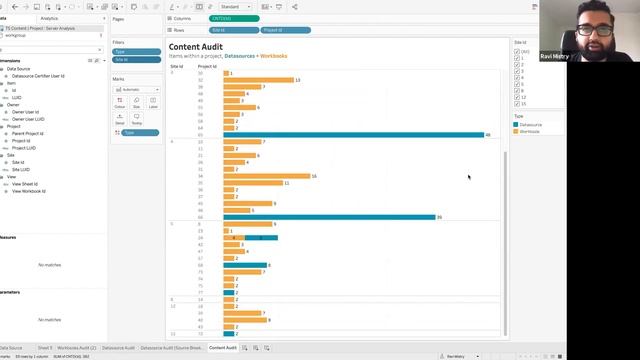Open the Tooltip button in Marks card
The height and width of the screenshot is (360, 640).
tap(136, 119)
